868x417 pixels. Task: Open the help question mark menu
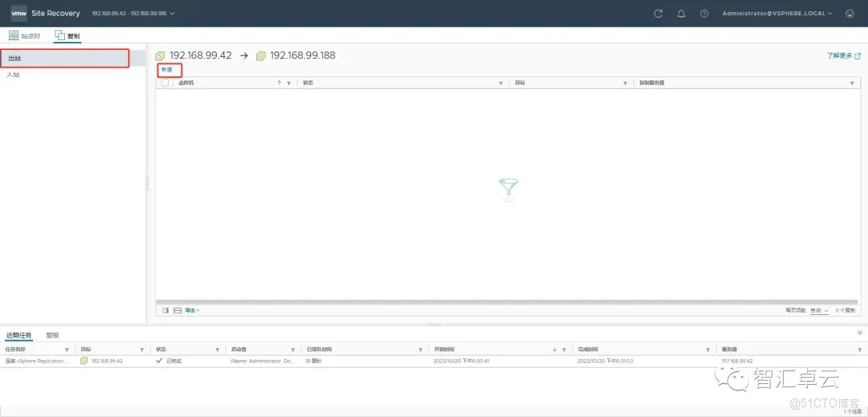click(x=704, y=14)
